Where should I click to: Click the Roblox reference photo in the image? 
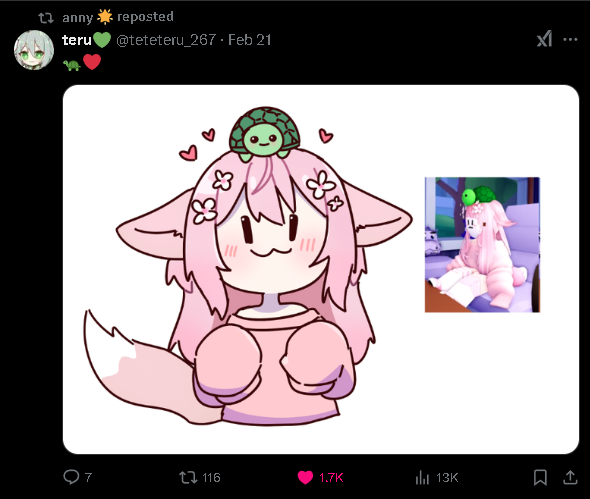[482, 245]
